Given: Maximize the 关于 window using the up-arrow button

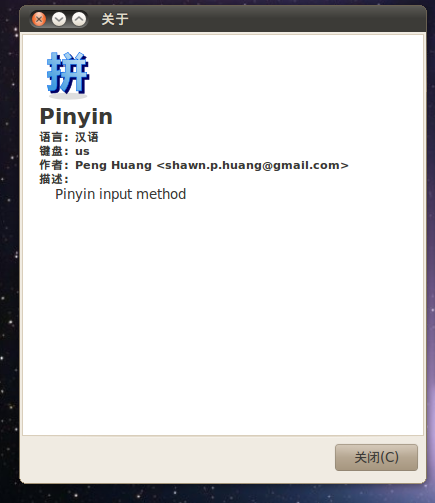Looking at the screenshot, I should pyautogui.click(x=79, y=19).
